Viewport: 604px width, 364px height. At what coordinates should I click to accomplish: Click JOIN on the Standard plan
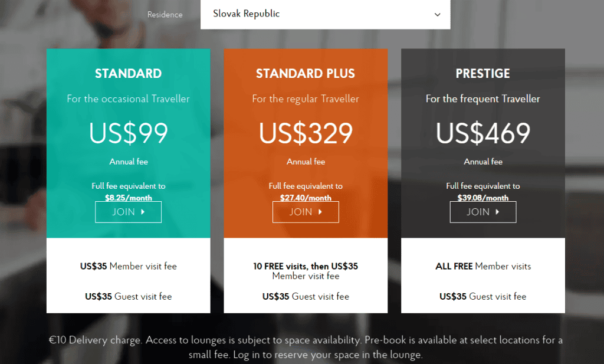128,211
